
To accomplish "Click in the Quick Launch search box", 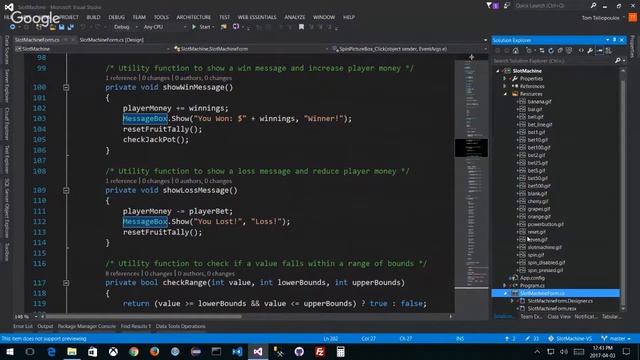I will [551, 6].
